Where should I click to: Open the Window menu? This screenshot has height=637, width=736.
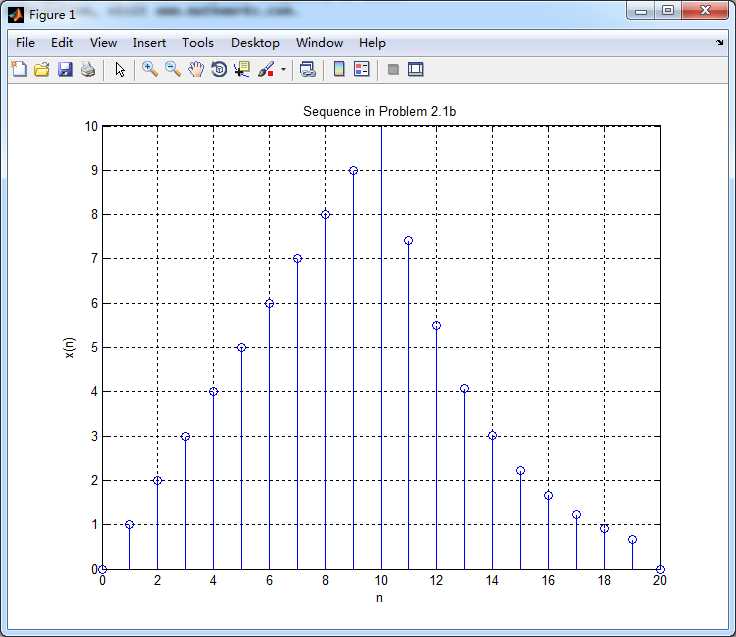tap(320, 43)
